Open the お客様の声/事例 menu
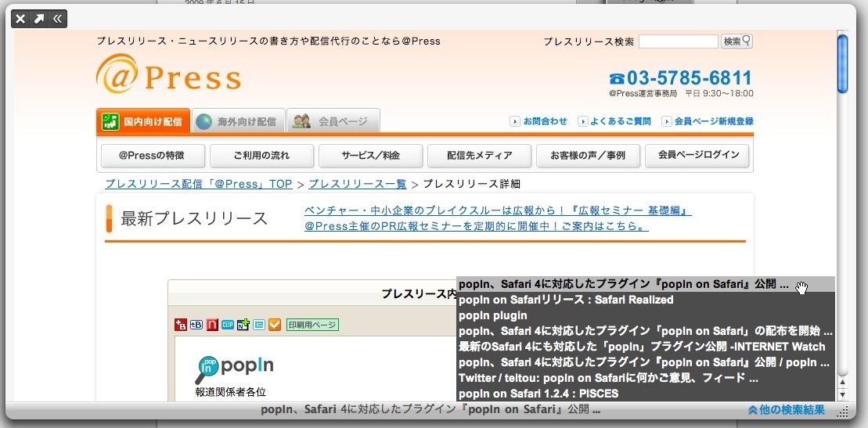Image resolution: width=868 pixels, height=428 pixels. [x=588, y=156]
